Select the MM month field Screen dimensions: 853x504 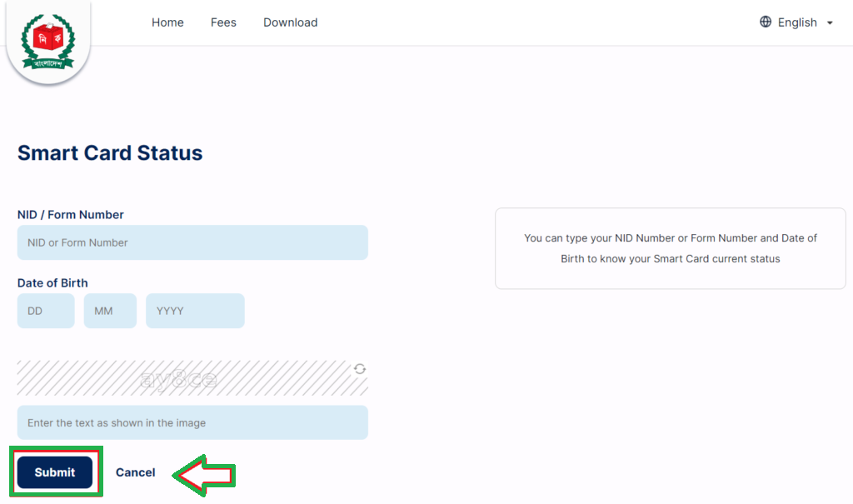(x=110, y=311)
